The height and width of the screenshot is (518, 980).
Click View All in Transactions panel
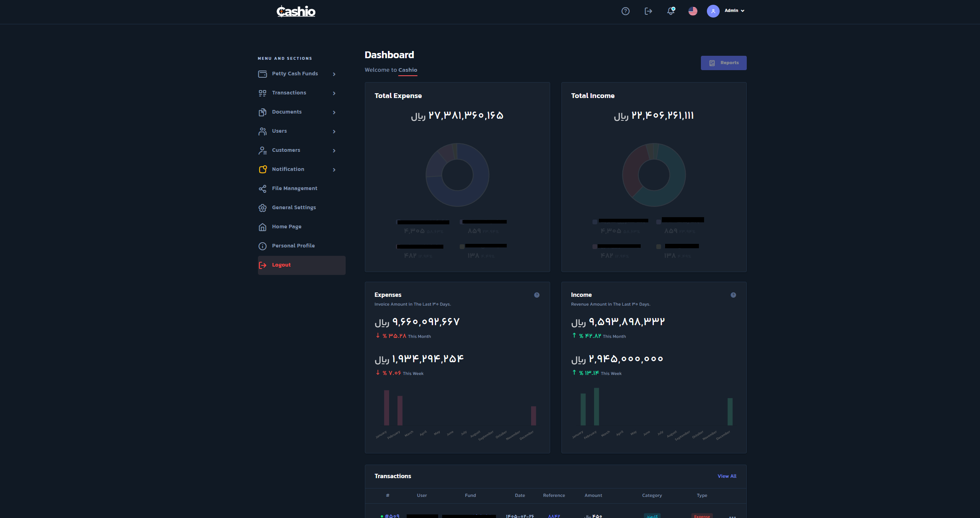[727, 476]
